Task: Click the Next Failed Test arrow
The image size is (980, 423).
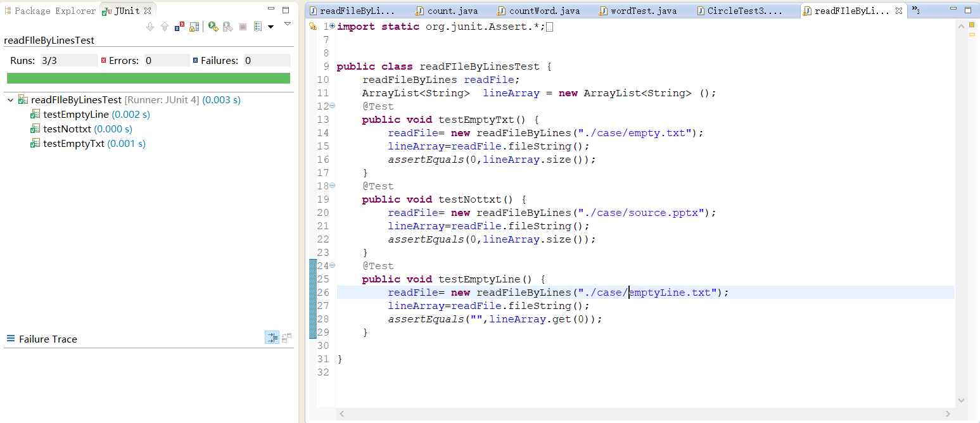Action: point(150,27)
